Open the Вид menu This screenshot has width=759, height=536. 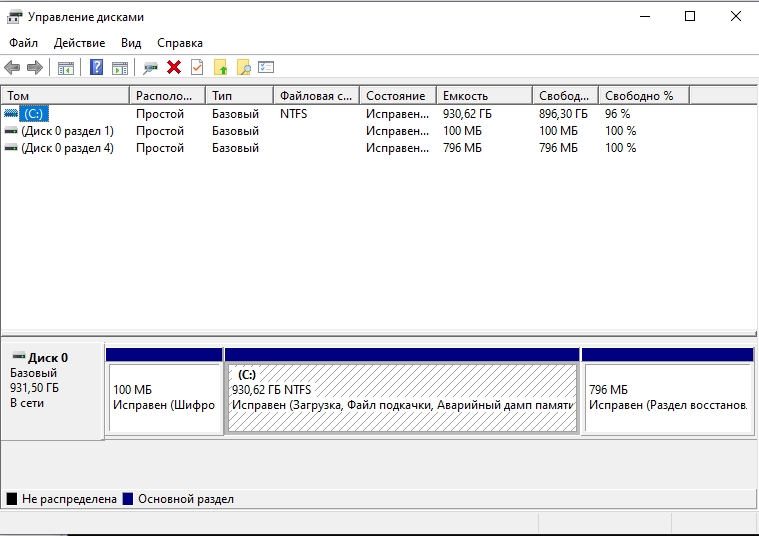coord(131,43)
